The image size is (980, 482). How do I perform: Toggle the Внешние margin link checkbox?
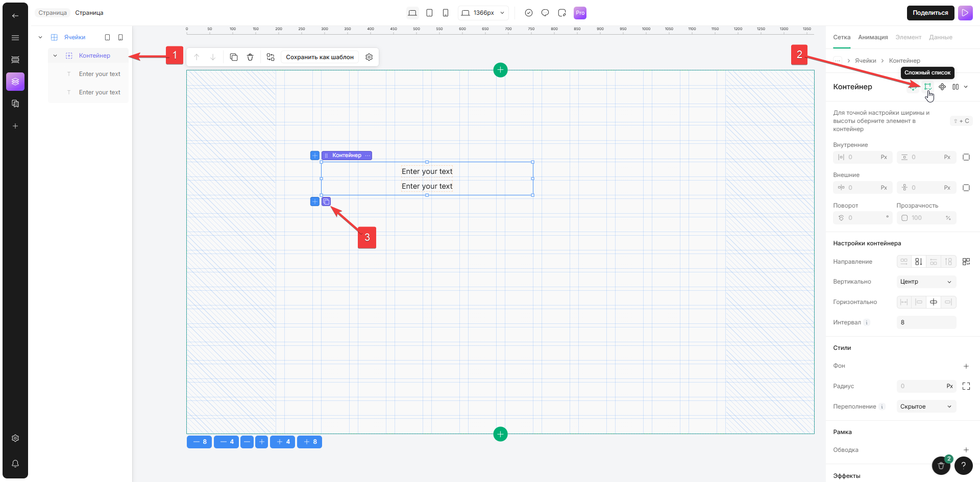[x=966, y=188]
